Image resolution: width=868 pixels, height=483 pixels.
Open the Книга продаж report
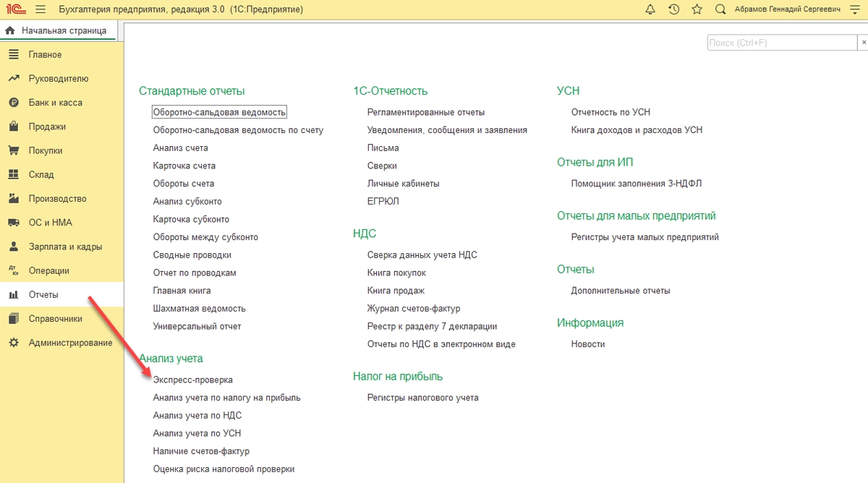(396, 291)
